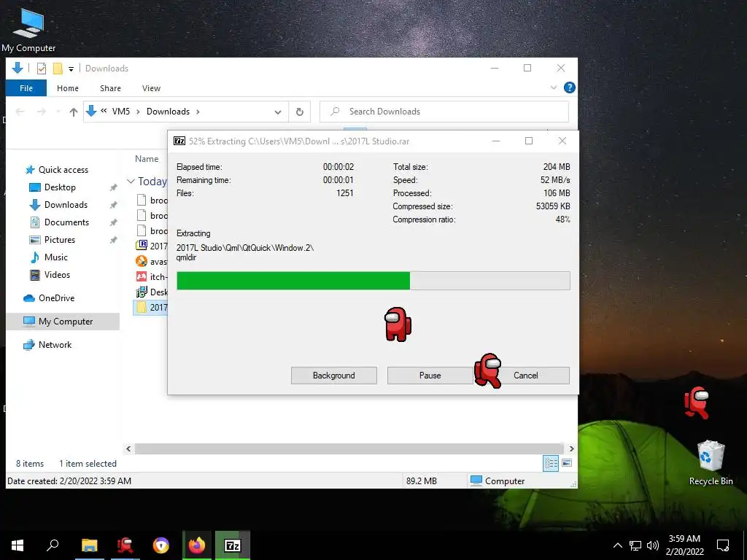Open the taskbar clock showing 3:59 AM
This screenshot has height=560, width=747.
[684, 545]
